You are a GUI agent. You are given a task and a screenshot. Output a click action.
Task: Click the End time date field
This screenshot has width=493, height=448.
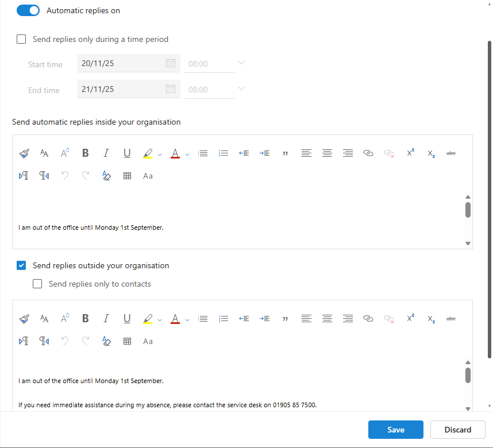122,89
